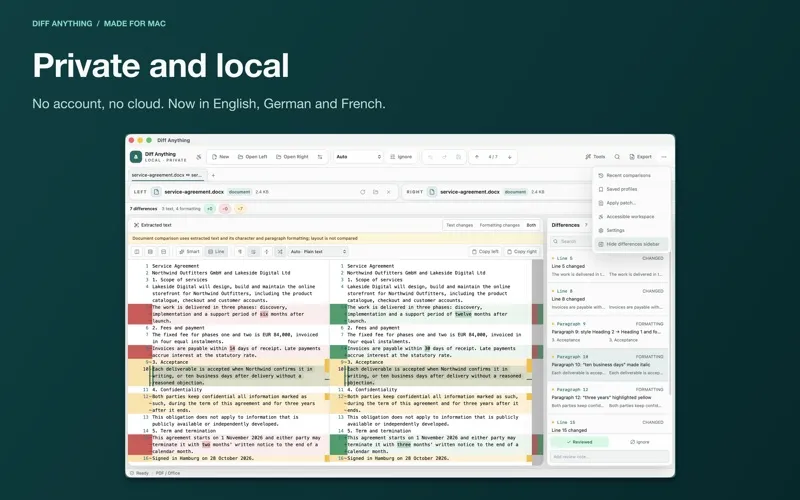
Task: Toggle the yellow ~7 changes badge
Action: (240, 209)
